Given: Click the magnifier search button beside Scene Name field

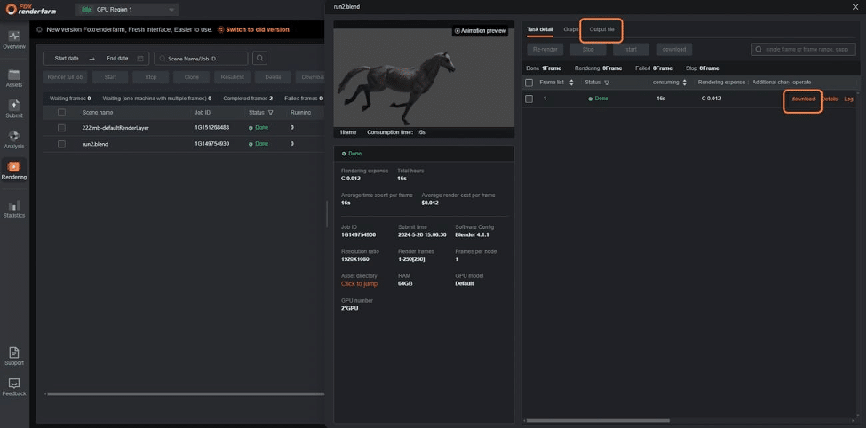Looking at the screenshot, I should 260,58.
